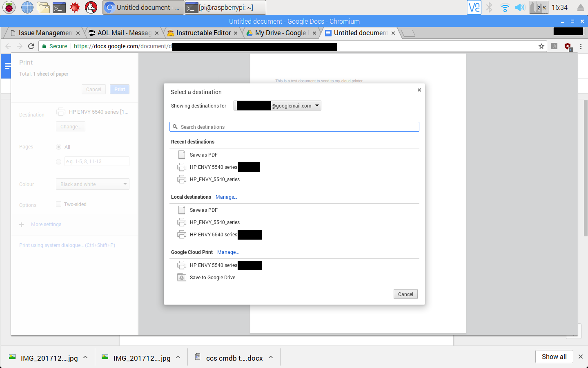This screenshot has width=588, height=368.
Task: Open the Raspberry Pi menu
Action: point(9,7)
